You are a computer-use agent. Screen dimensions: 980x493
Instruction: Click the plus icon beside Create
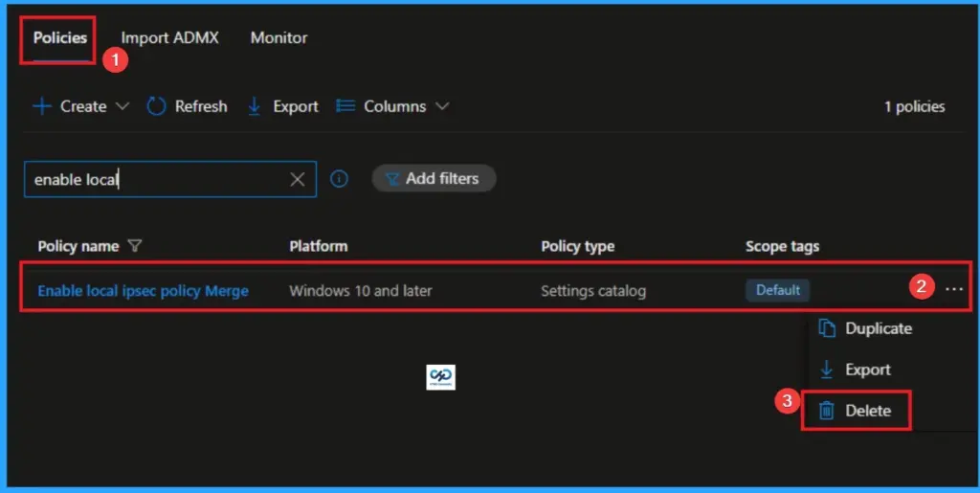click(42, 106)
